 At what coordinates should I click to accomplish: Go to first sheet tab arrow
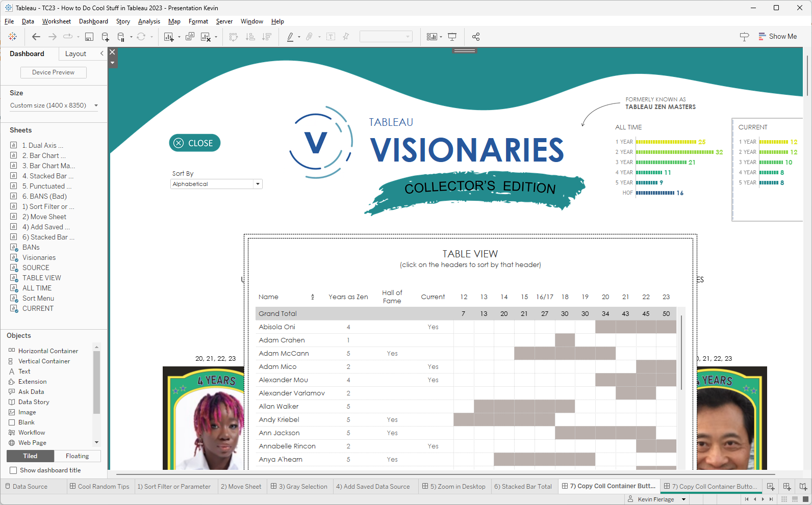(747, 499)
